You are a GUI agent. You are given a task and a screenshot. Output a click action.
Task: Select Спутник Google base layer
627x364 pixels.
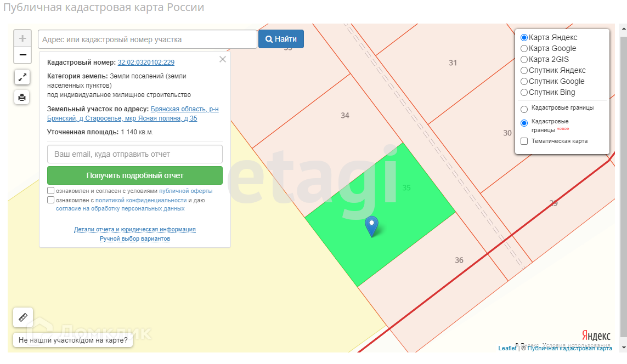click(524, 82)
